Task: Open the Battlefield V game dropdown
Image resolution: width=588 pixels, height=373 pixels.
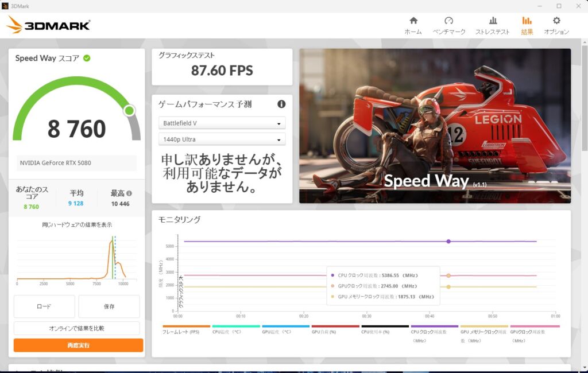Action: [x=222, y=123]
